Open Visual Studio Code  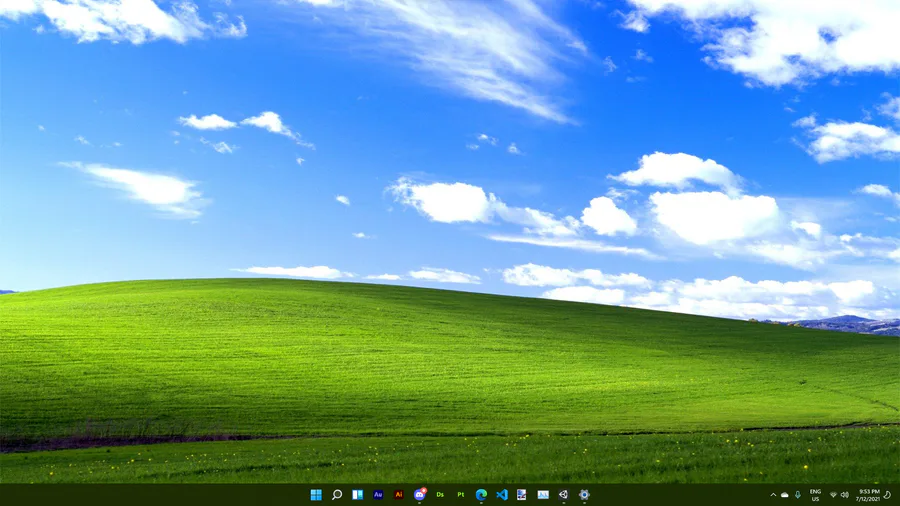[502, 495]
